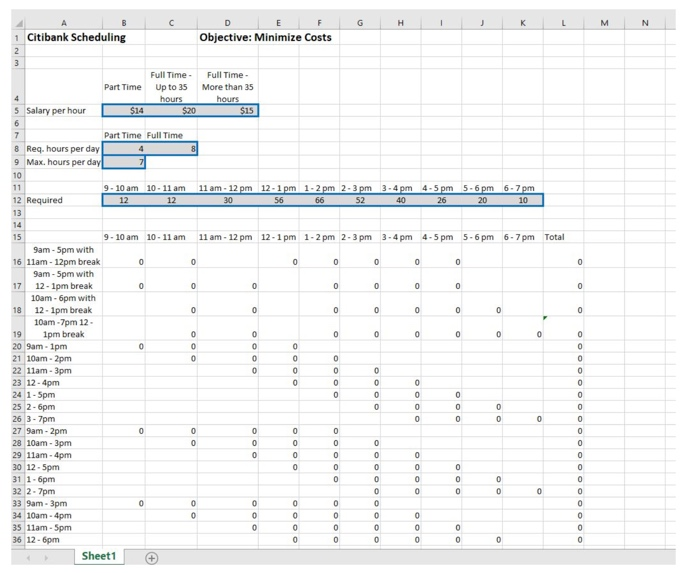Click 'Required' row label
Image resolution: width=686 pixels, height=573 pixels.
44,200
